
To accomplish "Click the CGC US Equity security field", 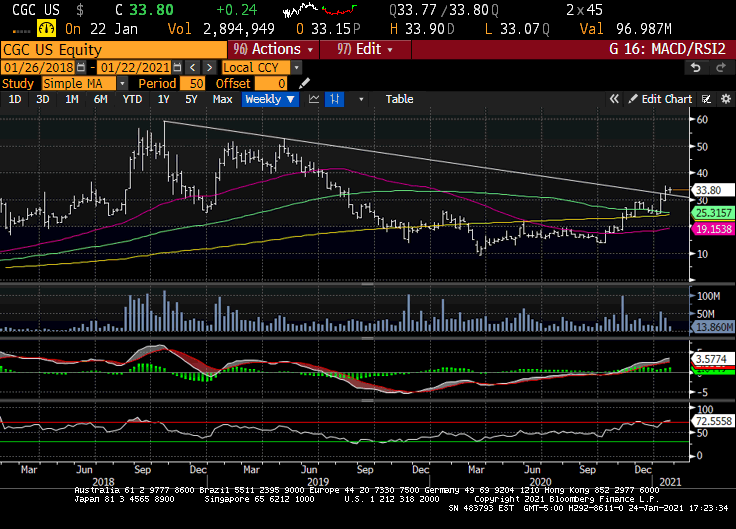I will 114,49.
